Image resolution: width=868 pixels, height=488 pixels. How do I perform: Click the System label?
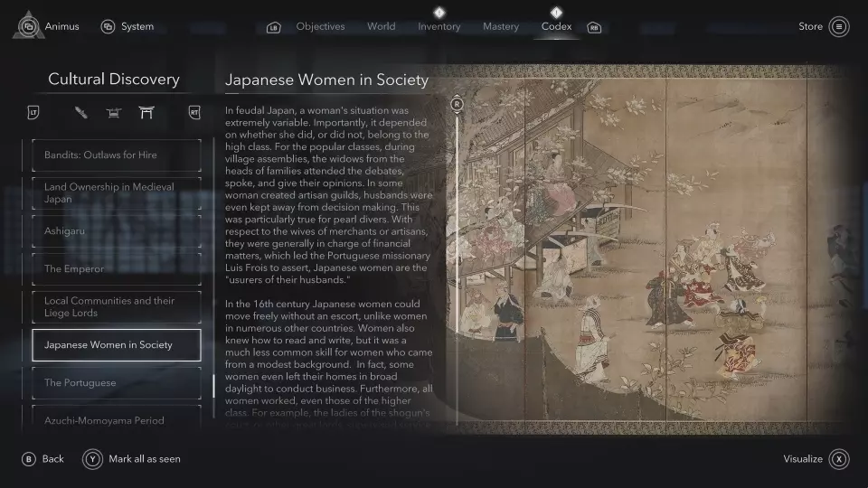(137, 26)
